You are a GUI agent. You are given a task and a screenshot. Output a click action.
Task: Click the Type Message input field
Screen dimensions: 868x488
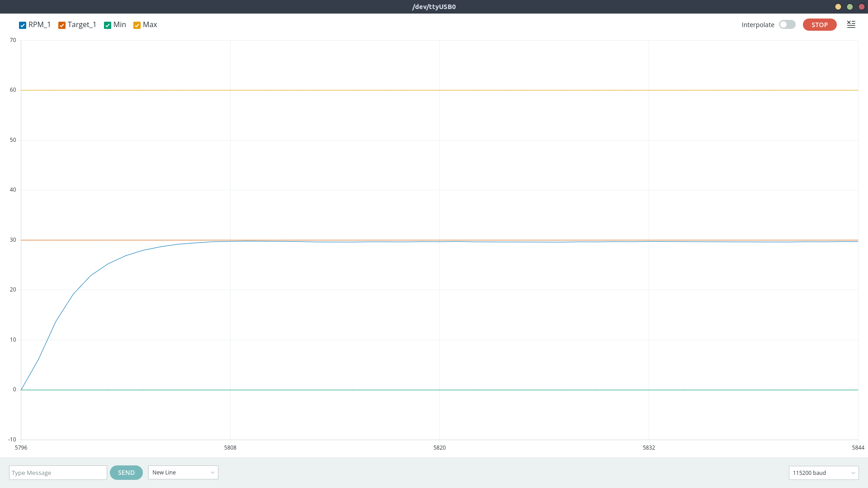pos(58,473)
